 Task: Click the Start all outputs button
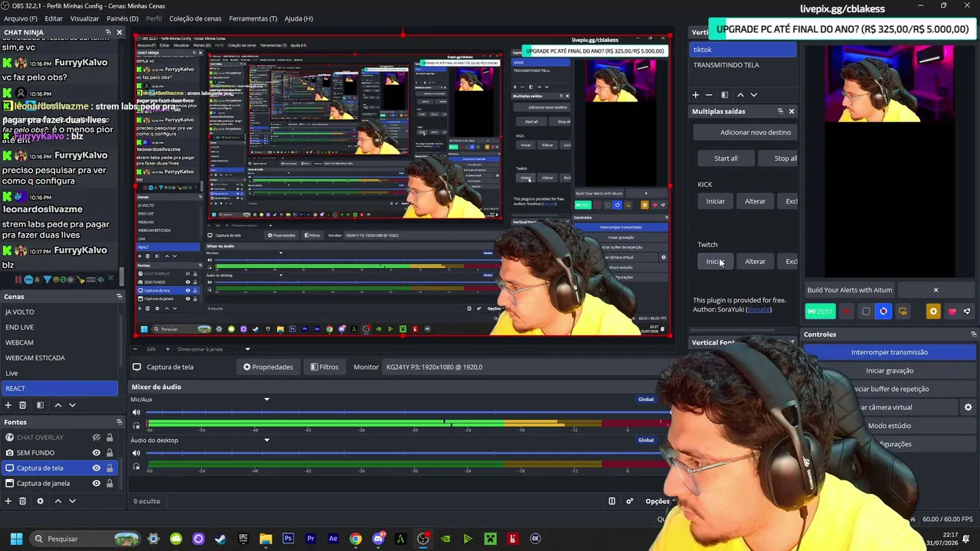point(726,158)
